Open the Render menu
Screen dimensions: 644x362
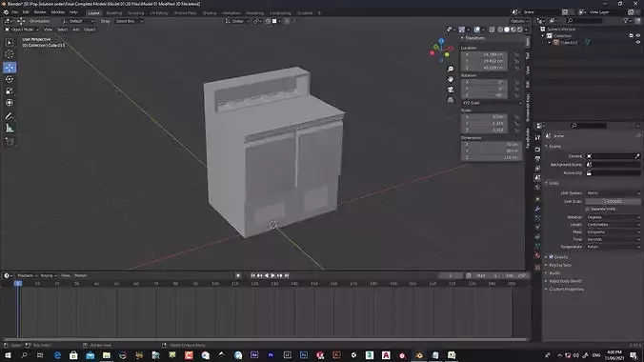pyautogui.click(x=40, y=12)
